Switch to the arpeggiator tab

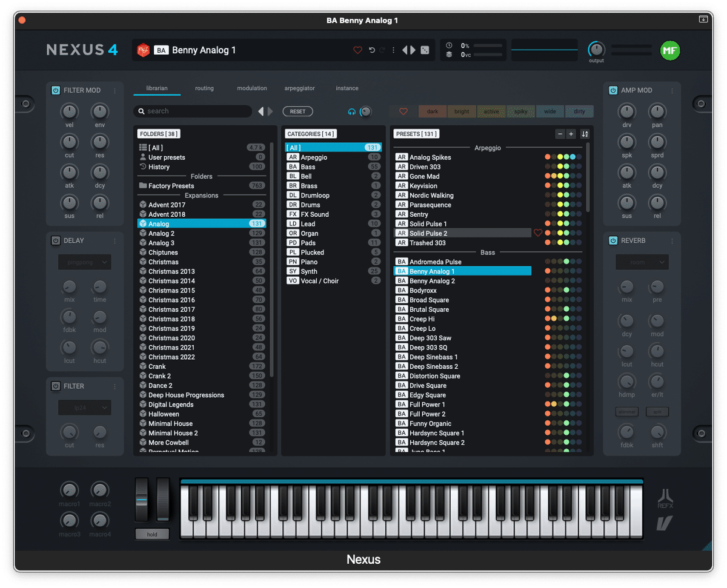[300, 88]
